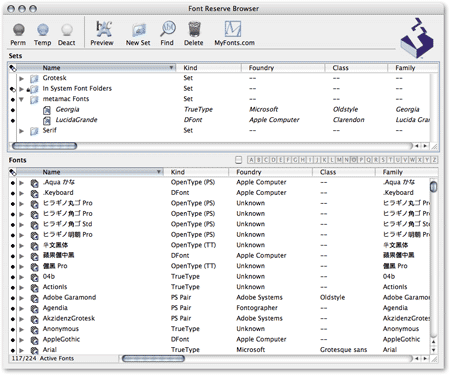The width and height of the screenshot is (450, 375).
Task: Toggle activation dot for AkzidenzGrotesk
Action: (13, 319)
